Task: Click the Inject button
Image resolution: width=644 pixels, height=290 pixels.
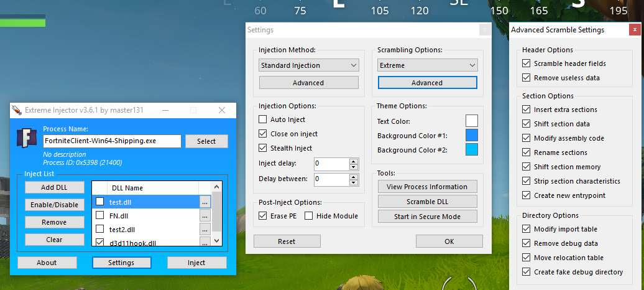Action: point(196,263)
